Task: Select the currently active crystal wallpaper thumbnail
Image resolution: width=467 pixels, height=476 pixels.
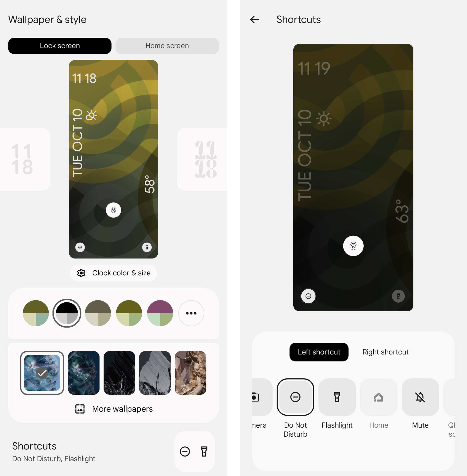Action: 42,372
